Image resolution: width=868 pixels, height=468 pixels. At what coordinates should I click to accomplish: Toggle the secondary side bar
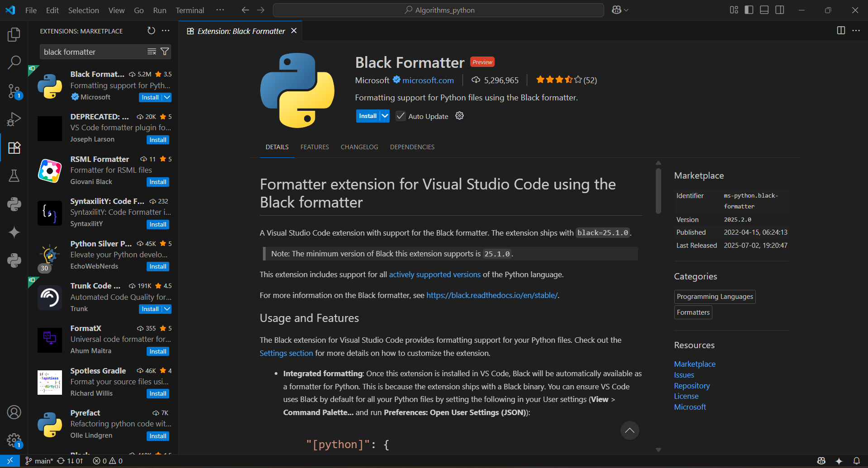(780, 10)
